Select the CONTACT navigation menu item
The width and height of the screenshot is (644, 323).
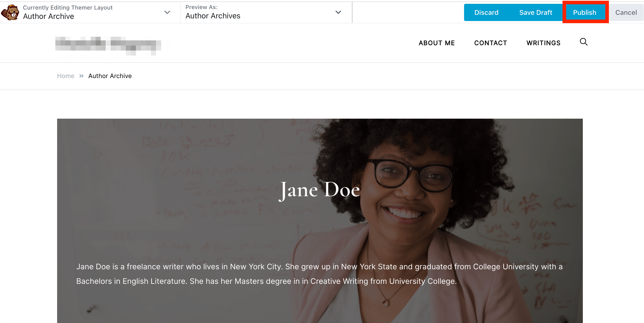pyautogui.click(x=491, y=43)
